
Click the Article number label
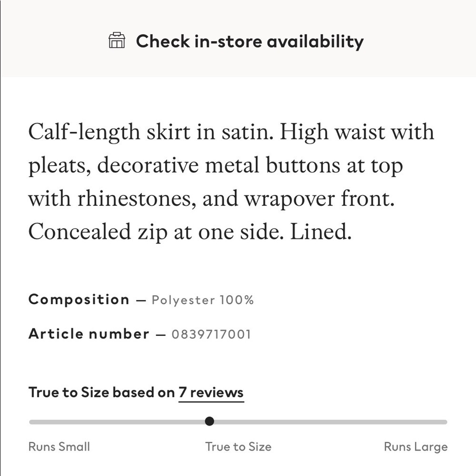pos(89,334)
